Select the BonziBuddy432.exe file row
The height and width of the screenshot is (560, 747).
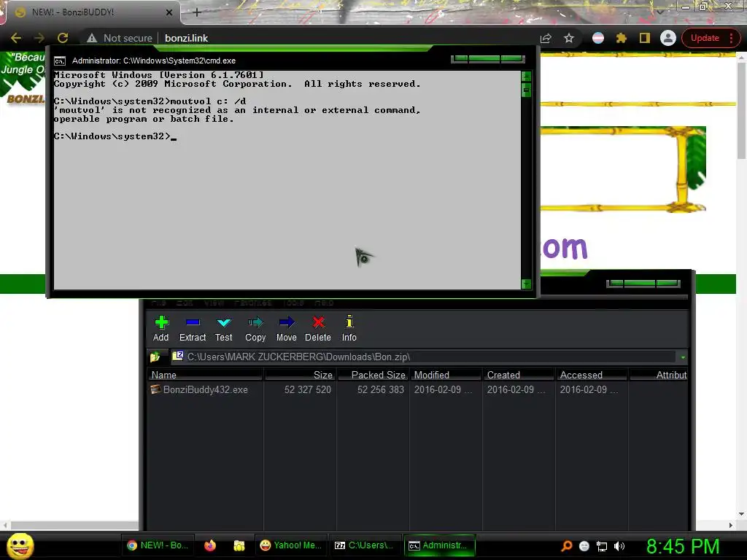tap(418, 389)
